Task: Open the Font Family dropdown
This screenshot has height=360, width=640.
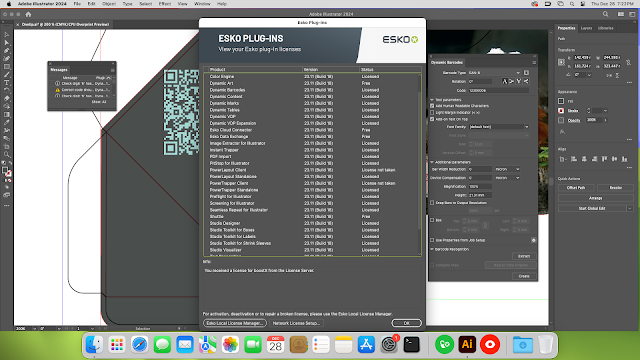Action: (499, 127)
